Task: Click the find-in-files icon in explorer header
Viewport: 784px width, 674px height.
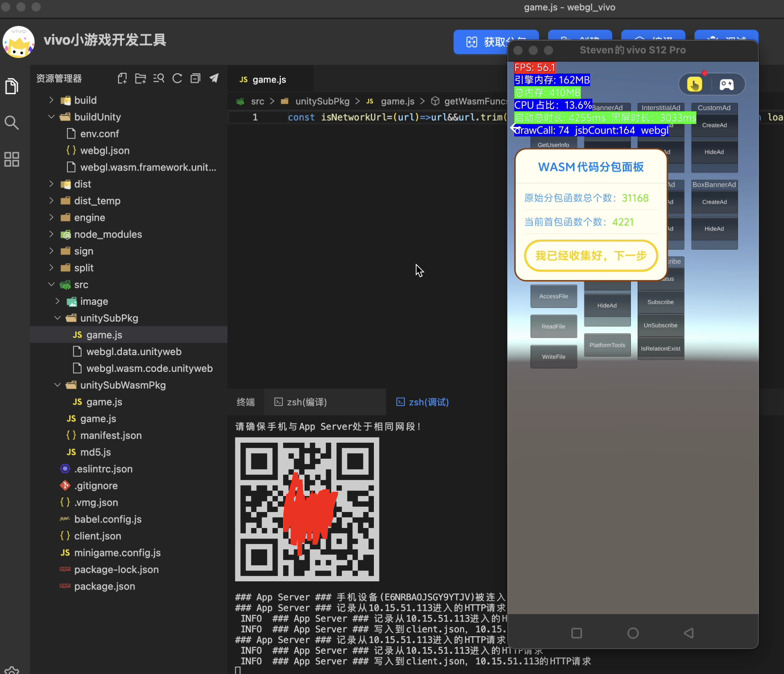Action: point(159,78)
